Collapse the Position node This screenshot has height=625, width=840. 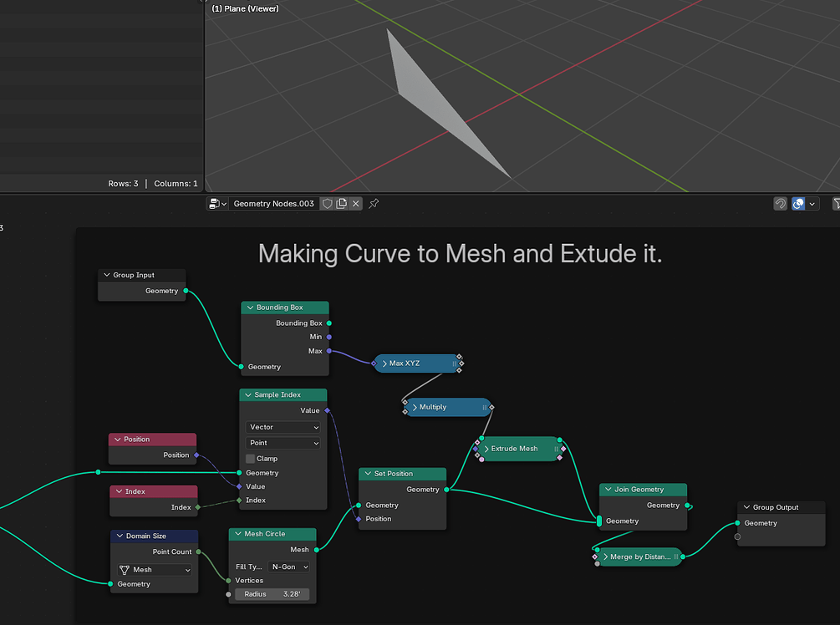tap(118, 440)
